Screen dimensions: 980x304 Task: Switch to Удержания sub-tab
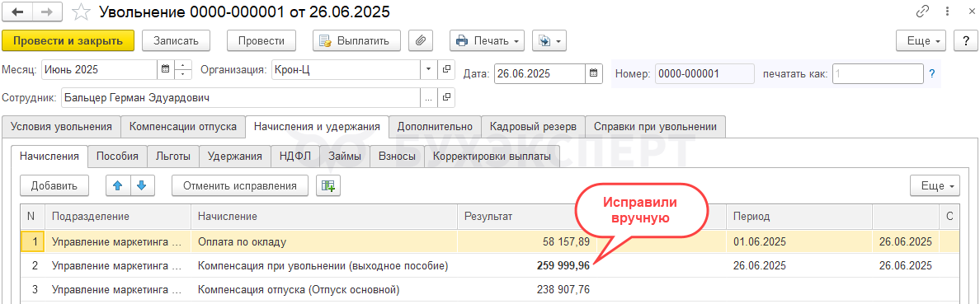point(235,156)
